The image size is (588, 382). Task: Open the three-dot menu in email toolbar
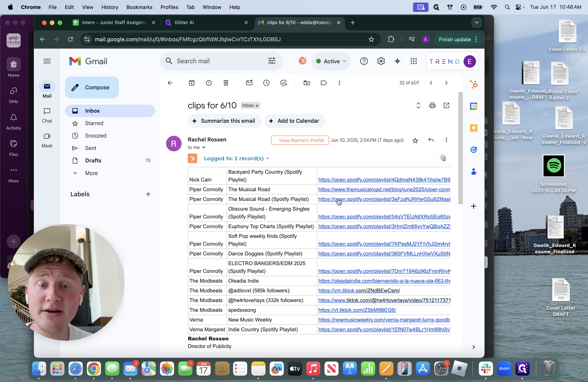pos(339,83)
